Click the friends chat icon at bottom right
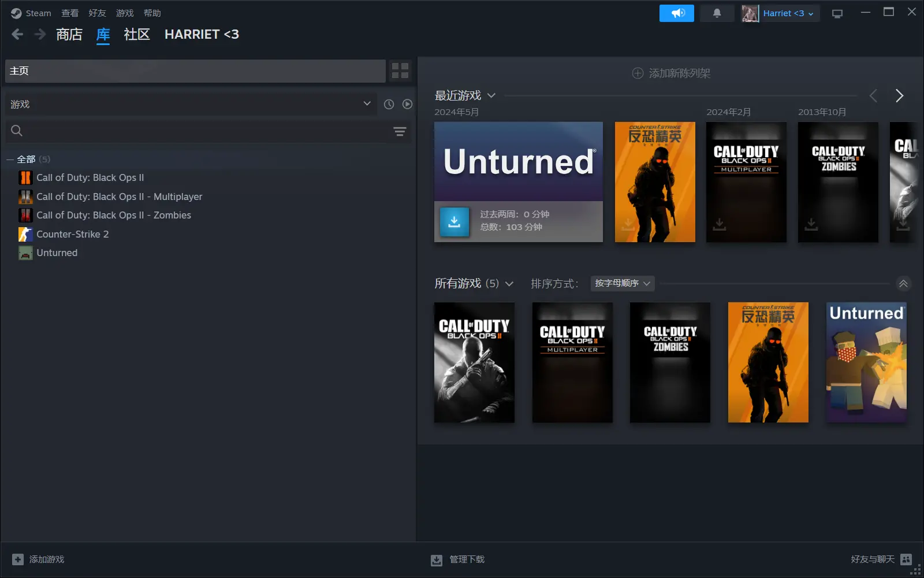The image size is (924, 578). [906, 560]
